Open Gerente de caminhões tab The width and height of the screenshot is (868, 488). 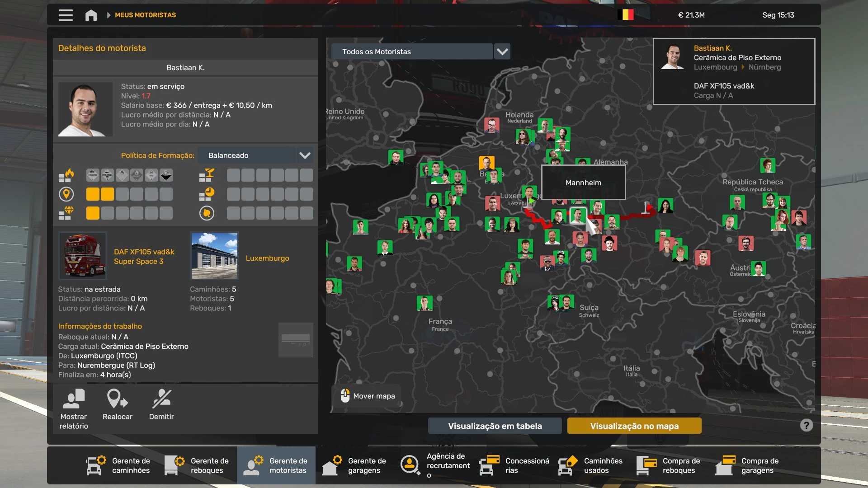[118, 465]
